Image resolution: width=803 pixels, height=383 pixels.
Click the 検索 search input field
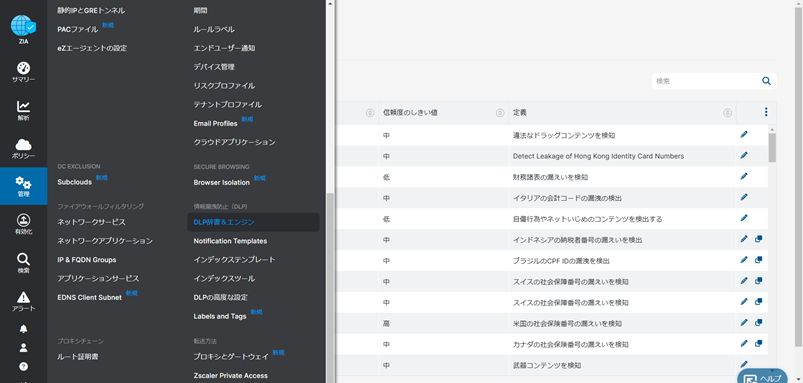pyautogui.click(x=706, y=81)
